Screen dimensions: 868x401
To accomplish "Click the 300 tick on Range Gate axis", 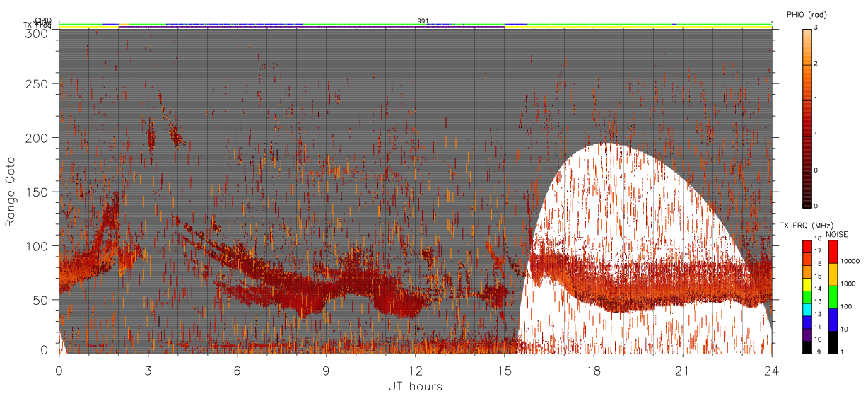I will pos(38,33).
